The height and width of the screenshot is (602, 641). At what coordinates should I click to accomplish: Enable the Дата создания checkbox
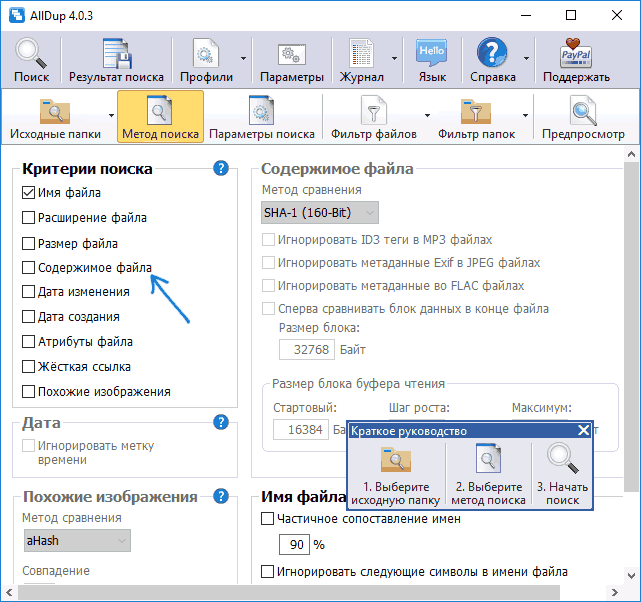coord(28,317)
